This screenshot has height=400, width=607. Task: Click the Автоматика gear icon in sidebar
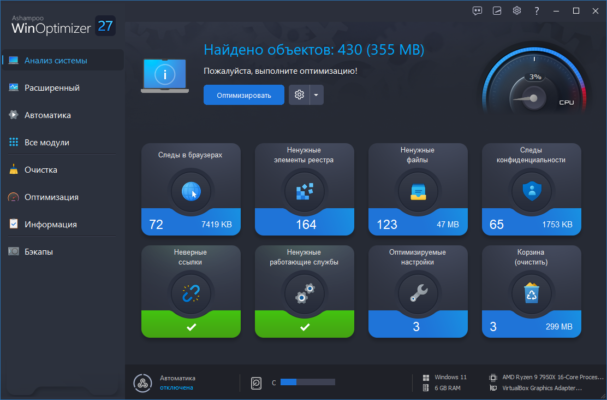(14, 115)
